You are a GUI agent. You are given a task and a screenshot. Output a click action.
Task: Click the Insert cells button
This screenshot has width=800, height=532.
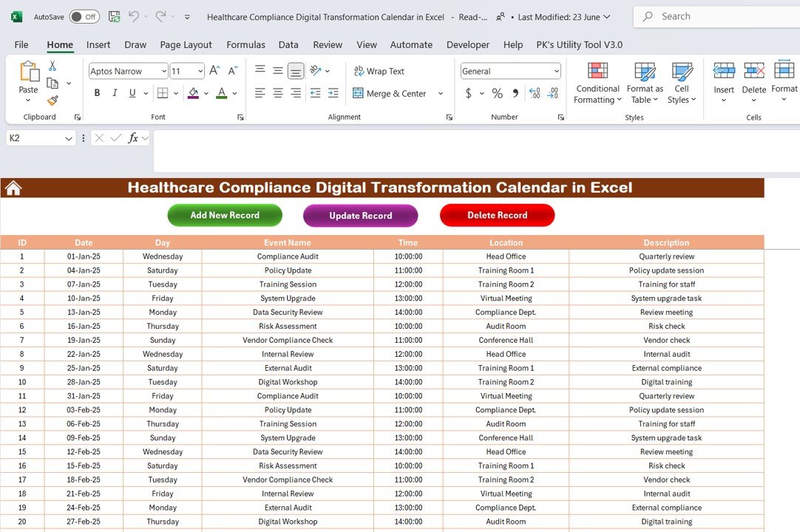pyautogui.click(x=723, y=83)
